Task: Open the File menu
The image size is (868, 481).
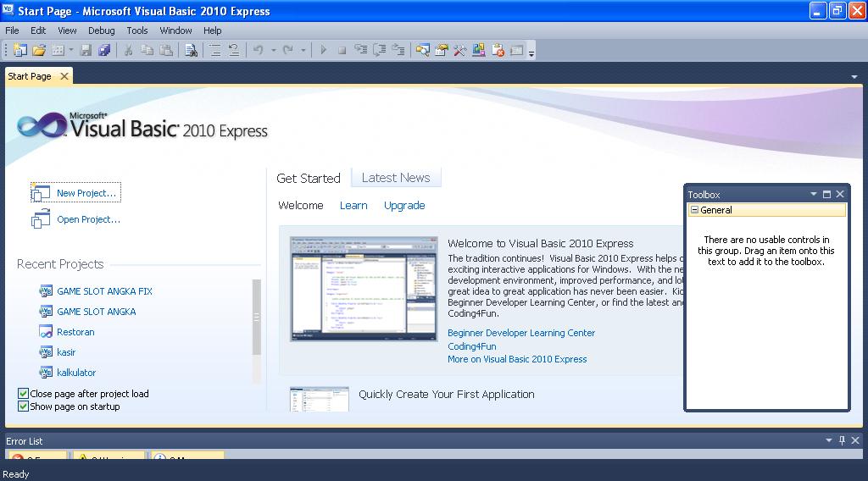Action: click(12, 30)
